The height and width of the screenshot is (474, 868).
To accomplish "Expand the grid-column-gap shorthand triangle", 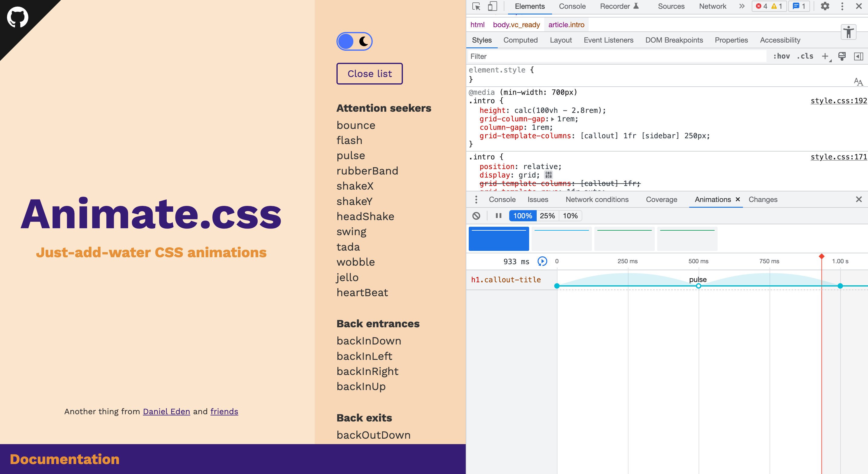I will [x=553, y=119].
